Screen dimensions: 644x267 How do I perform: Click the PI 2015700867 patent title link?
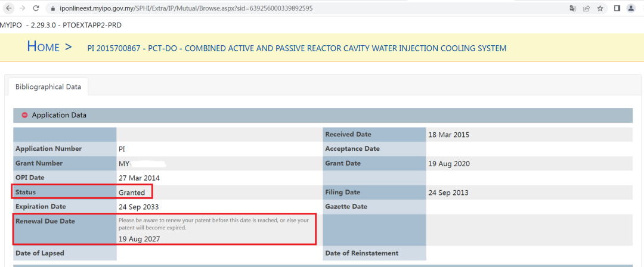click(x=297, y=48)
